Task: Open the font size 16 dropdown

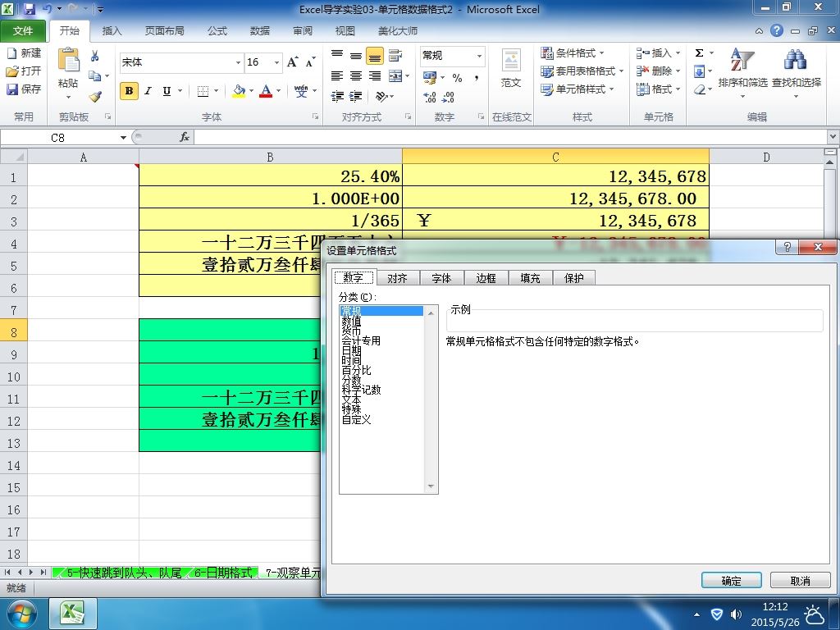Action: click(277, 62)
